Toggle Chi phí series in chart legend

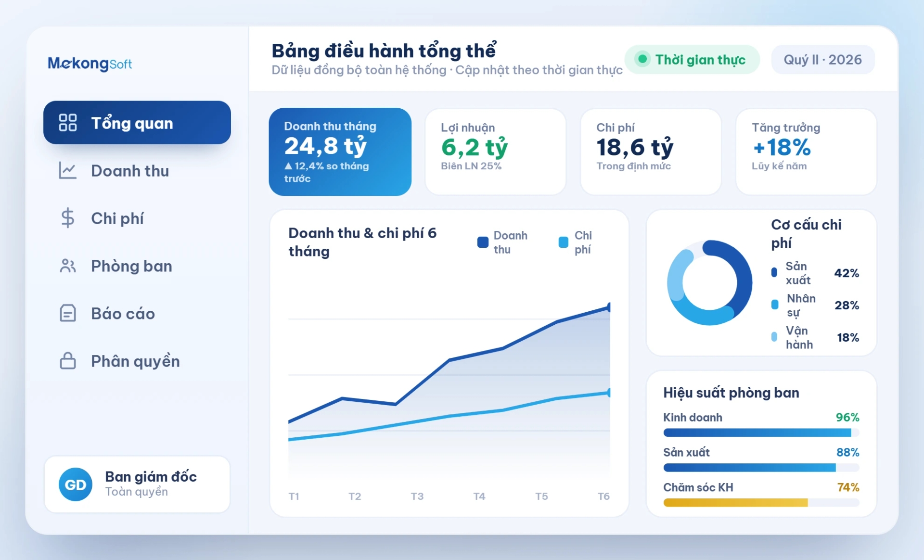pyautogui.click(x=575, y=242)
